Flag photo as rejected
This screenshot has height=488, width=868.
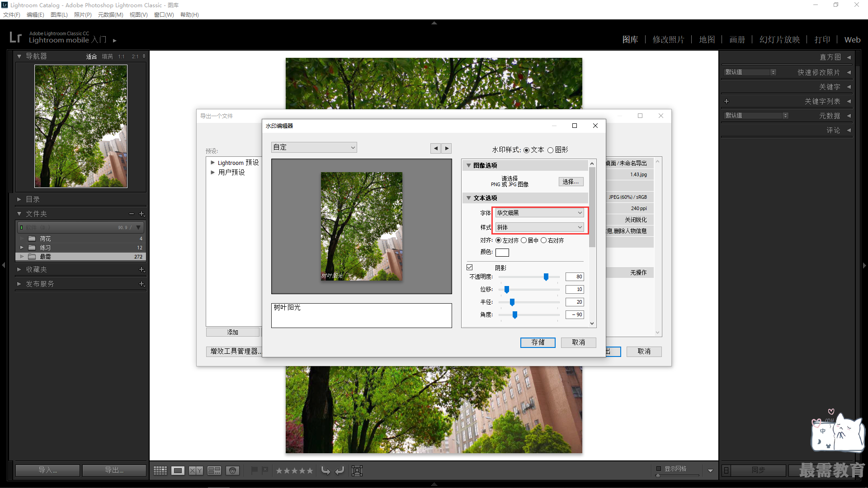pos(265,470)
